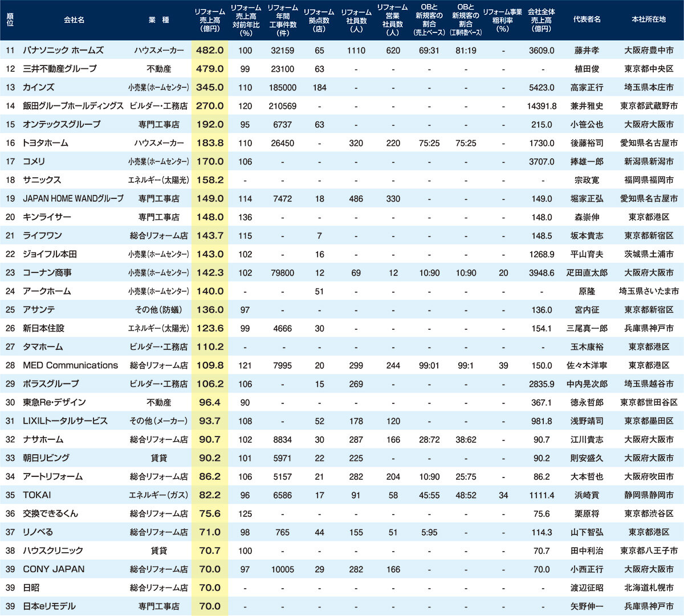Select the カインズ company cell
This screenshot has width=684, height=616.
coord(39,87)
